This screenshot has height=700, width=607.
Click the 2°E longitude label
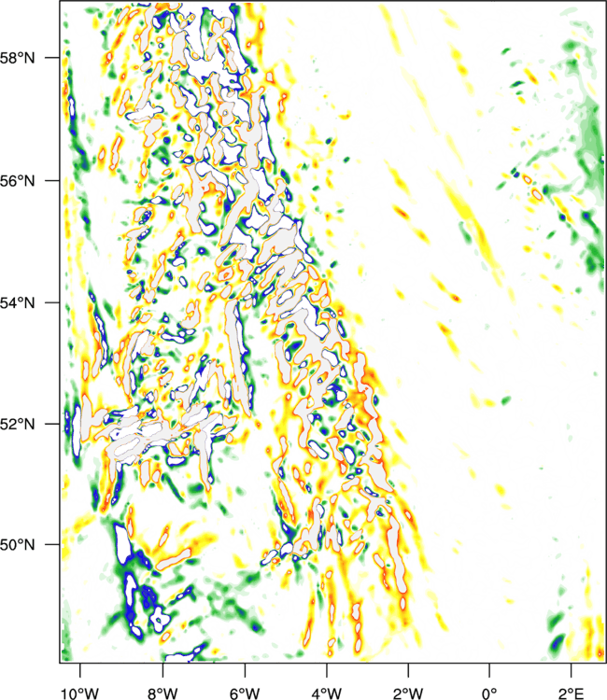tap(571, 693)
